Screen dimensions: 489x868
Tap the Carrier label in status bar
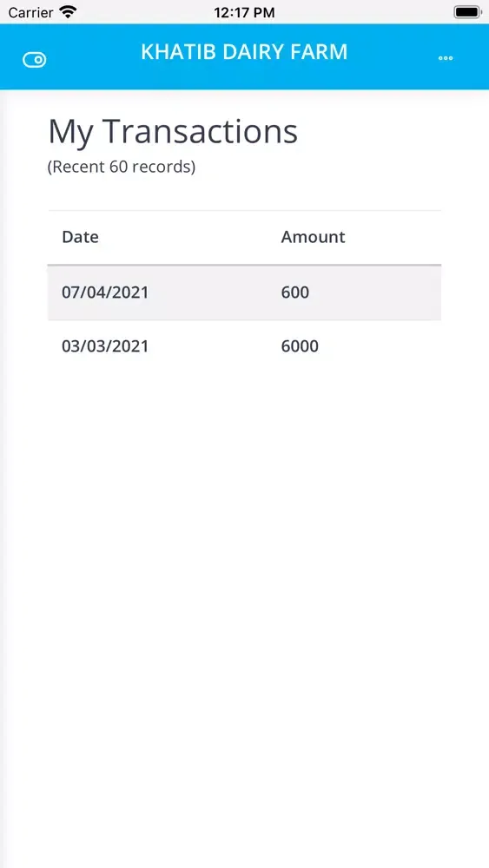pos(30,12)
